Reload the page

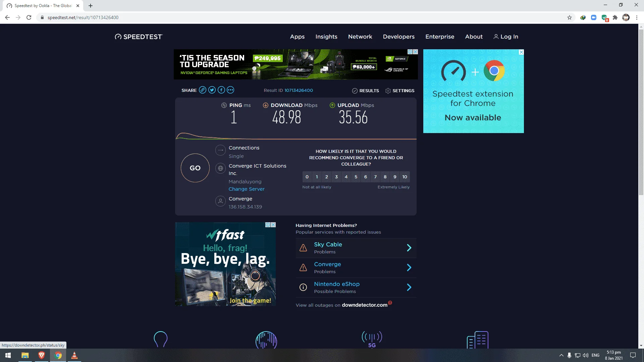tap(29, 17)
